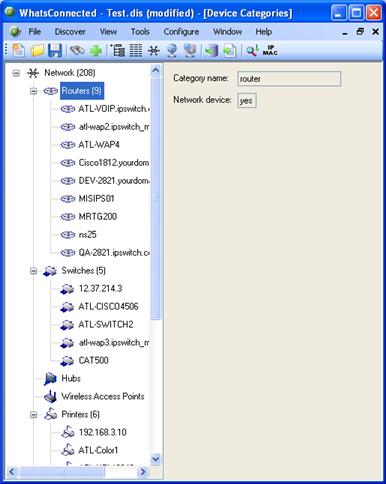Screen dimensions: 386x484
Task: Select the QA-2821.ipswitch router
Action: [114, 253]
